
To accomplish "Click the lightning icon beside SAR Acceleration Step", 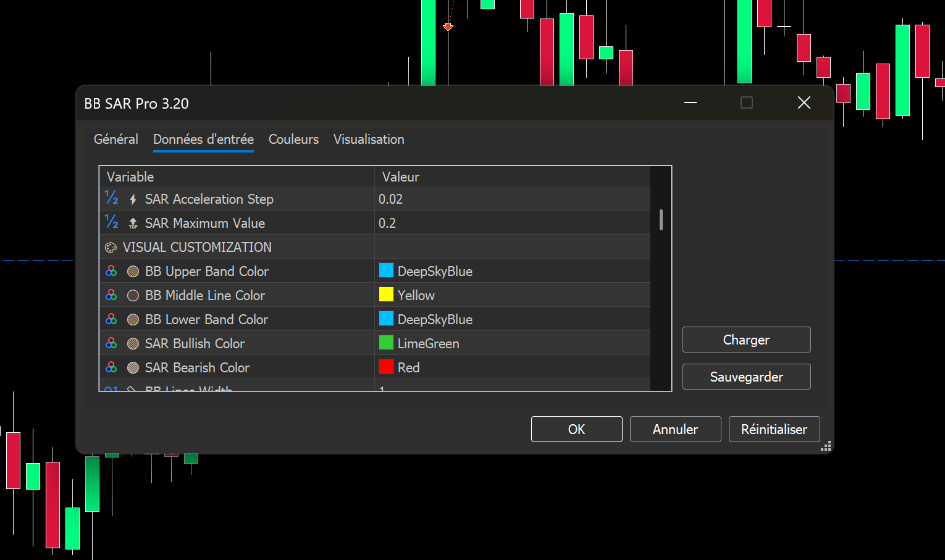I will click(133, 199).
